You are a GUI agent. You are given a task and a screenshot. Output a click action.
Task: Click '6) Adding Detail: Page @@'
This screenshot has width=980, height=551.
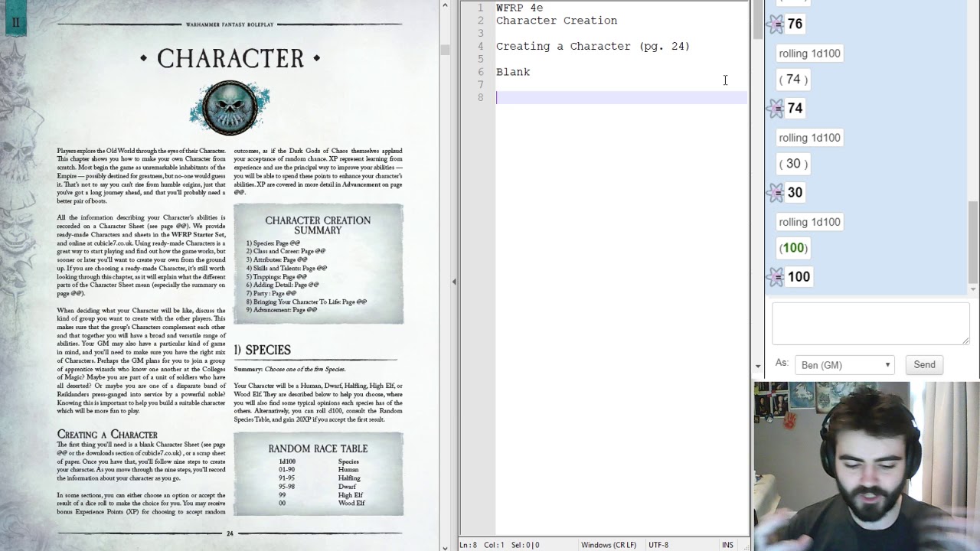point(283,285)
